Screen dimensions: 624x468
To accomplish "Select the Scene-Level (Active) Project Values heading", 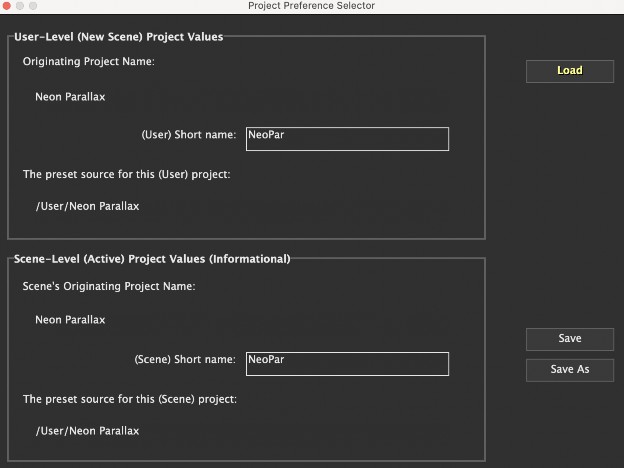I will [151, 259].
